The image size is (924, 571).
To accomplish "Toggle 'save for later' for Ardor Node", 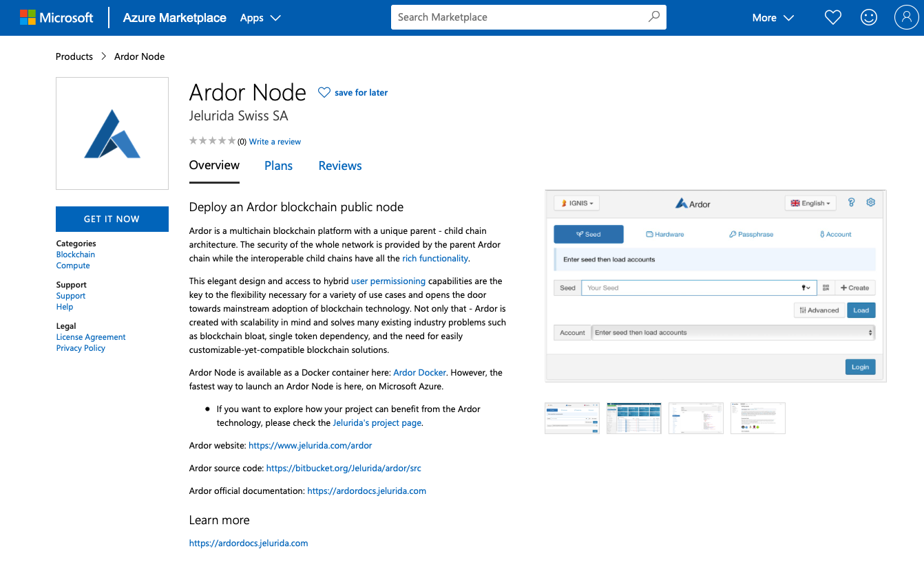I will (x=353, y=92).
